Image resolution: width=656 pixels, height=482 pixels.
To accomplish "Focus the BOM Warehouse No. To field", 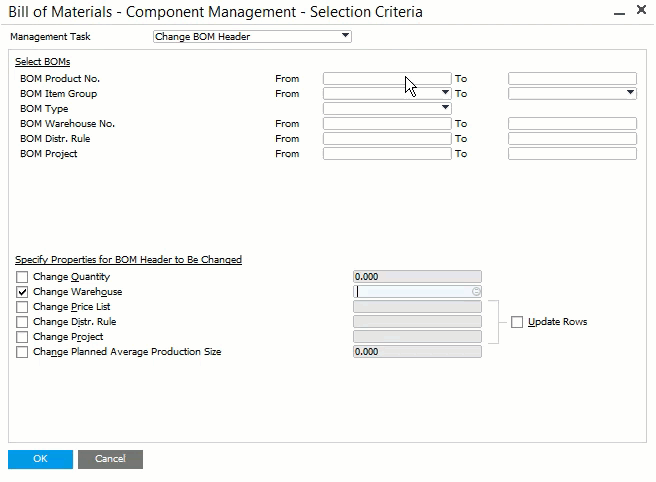I will point(572,124).
